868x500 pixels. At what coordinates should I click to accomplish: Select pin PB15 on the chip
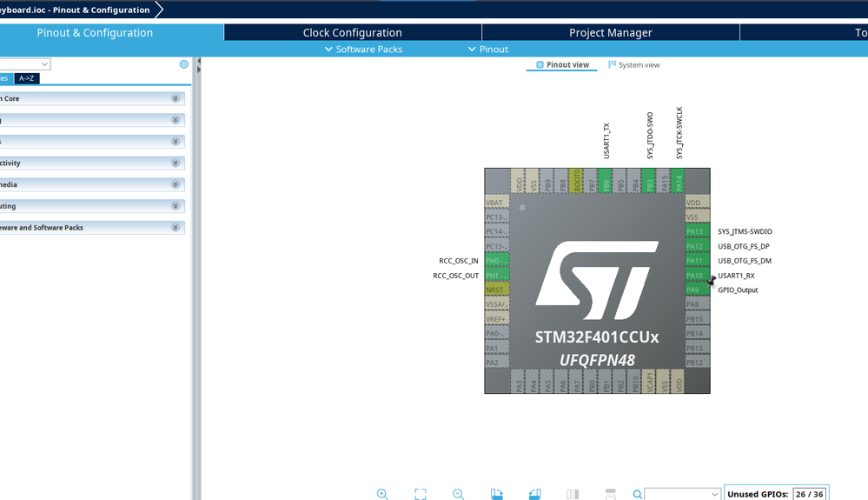click(698, 319)
